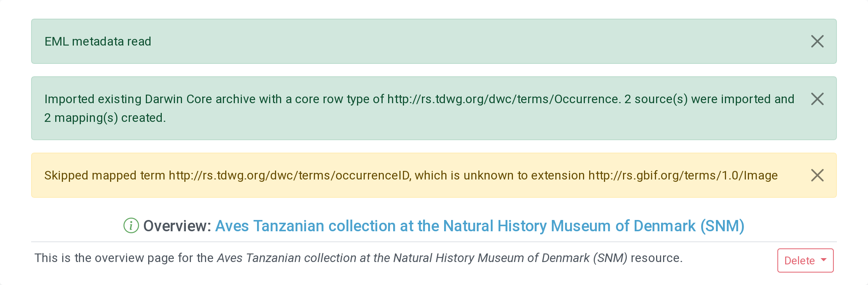This screenshot has height=285, width=868.
Task: Click the italic resource name in description
Action: point(422,258)
